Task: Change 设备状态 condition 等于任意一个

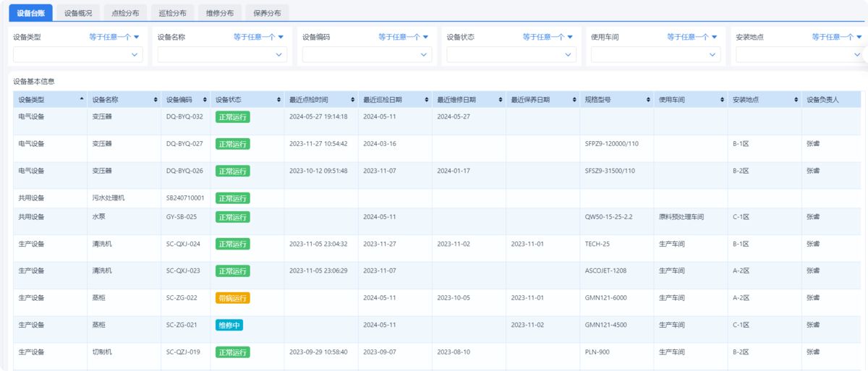Action: click(x=548, y=37)
